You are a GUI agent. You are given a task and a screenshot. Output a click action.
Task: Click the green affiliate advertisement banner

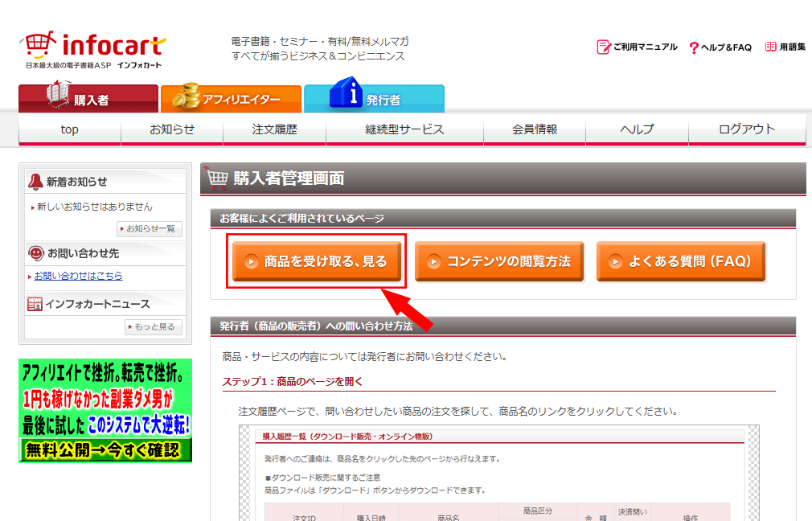pyautogui.click(x=105, y=410)
